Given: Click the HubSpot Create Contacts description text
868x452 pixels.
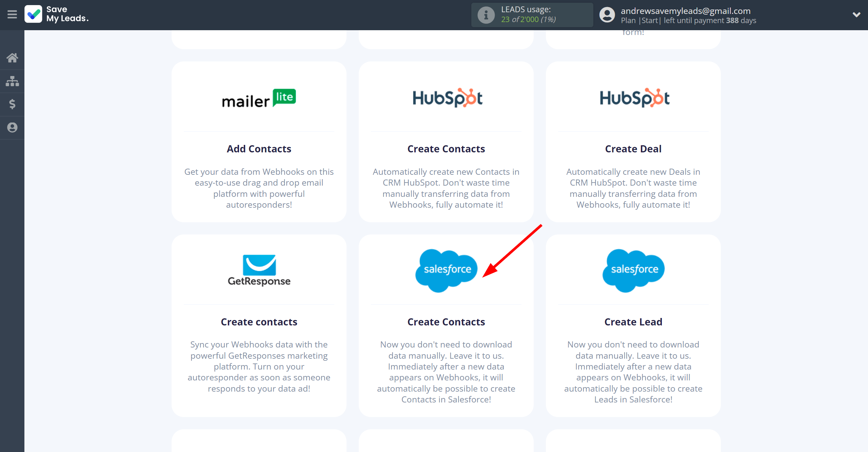Looking at the screenshot, I should pyautogui.click(x=446, y=188).
